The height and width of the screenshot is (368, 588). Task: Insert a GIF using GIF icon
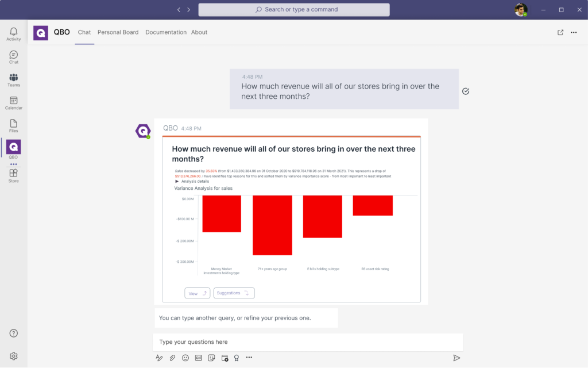[x=199, y=358]
